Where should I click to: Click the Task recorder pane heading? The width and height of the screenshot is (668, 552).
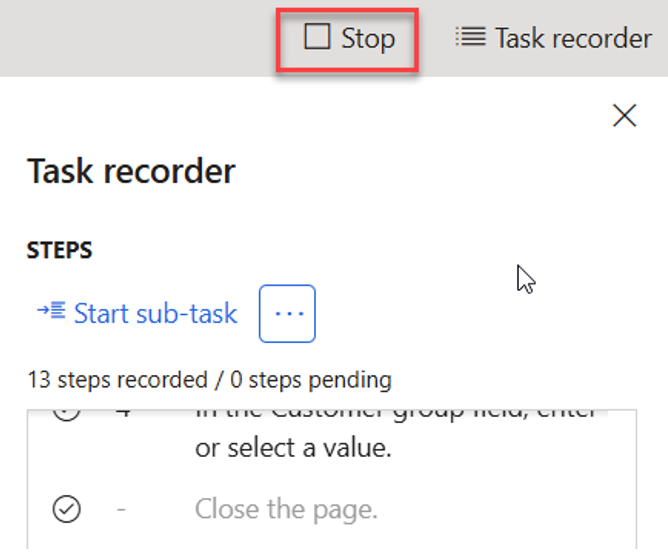pyautogui.click(x=131, y=172)
